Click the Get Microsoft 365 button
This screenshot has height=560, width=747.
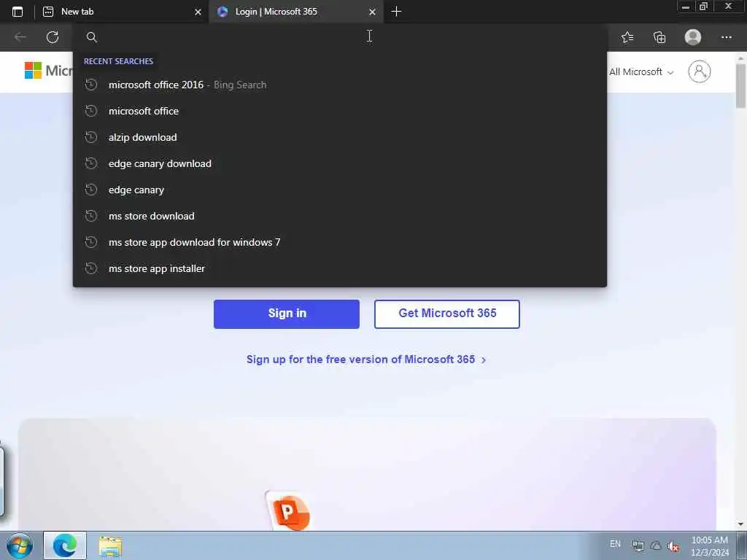[447, 314]
